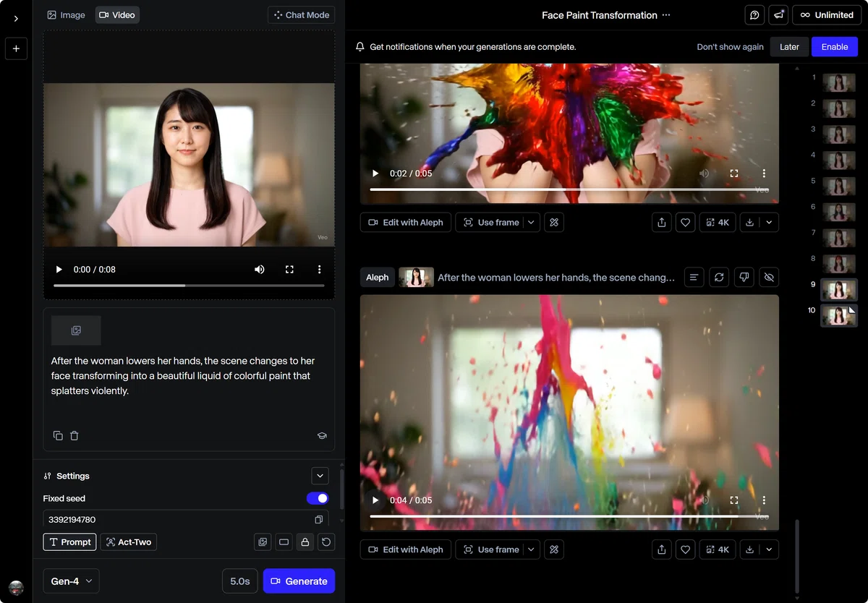Screen dimensions: 868x603
Task: Open the Face Paint Transformation title menu
Action: click(x=666, y=15)
